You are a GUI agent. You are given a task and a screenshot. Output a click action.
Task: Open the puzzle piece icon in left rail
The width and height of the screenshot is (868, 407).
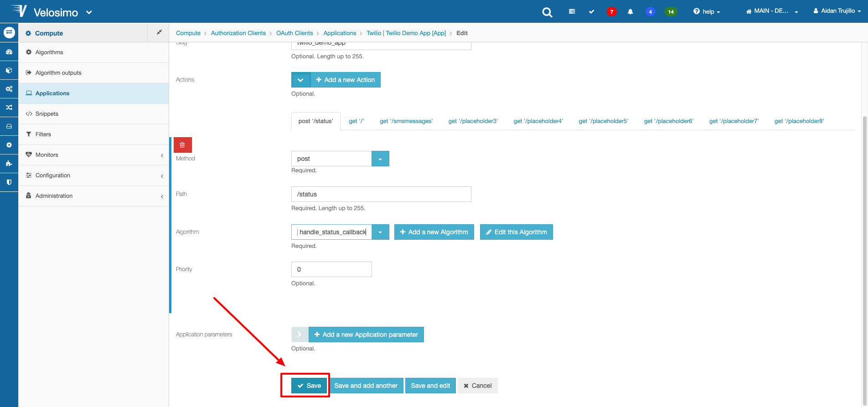[9, 164]
